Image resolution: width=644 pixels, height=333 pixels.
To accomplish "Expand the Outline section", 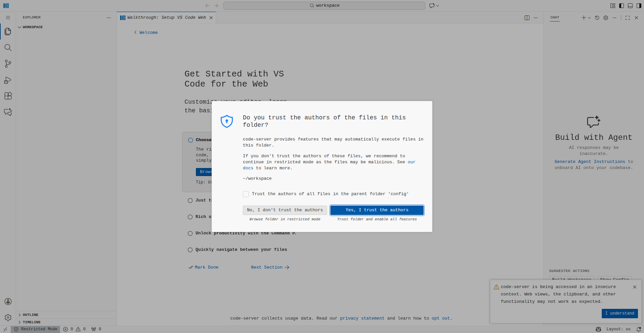I will click(31, 315).
